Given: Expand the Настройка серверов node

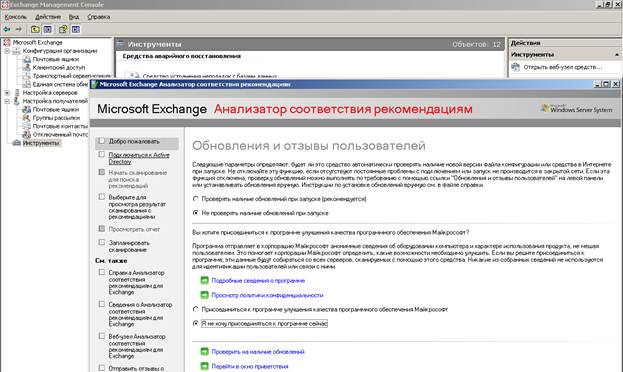Looking at the screenshot, I should 7,93.
